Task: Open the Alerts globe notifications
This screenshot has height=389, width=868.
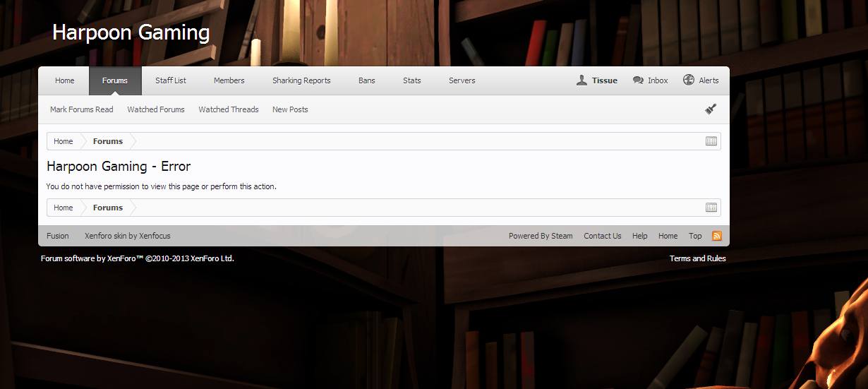Action: point(701,80)
